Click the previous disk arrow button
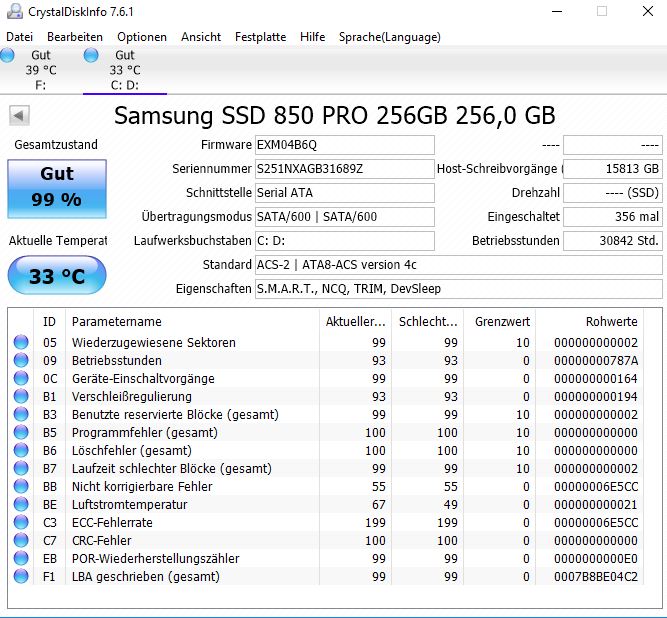667x618 pixels. pyautogui.click(x=19, y=115)
